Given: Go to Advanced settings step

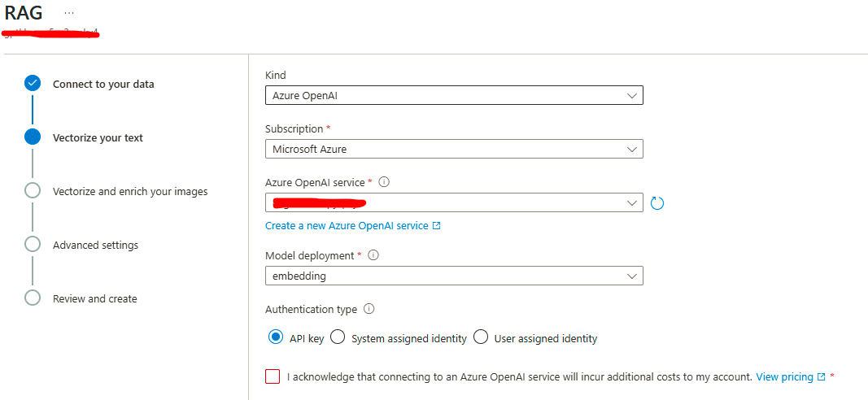Looking at the screenshot, I should pyautogui.click(x=96, y=245).
